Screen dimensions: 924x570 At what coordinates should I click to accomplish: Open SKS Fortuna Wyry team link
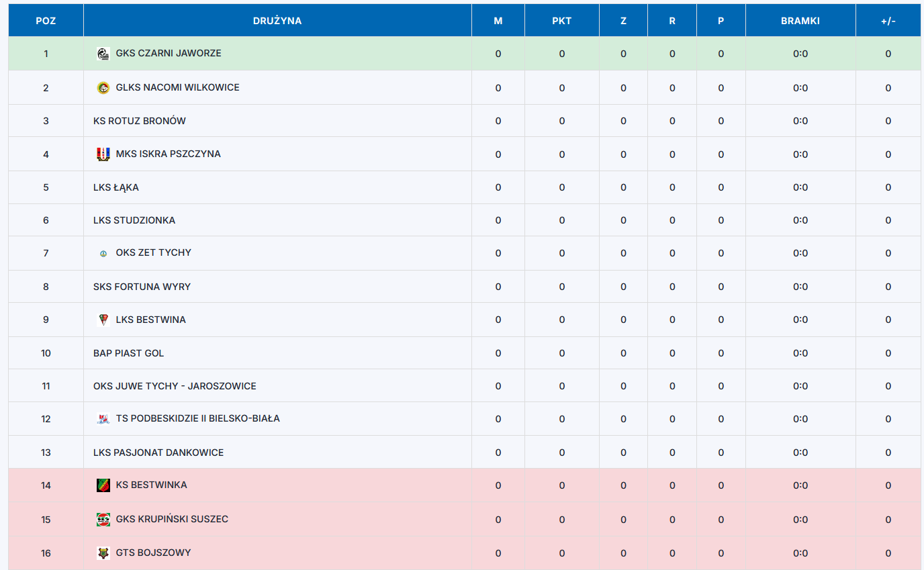pos(142,287)
